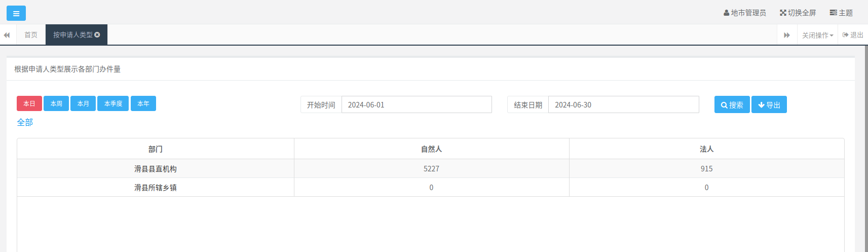The height and width of the screenshot is (252, 868).
Task: Close the 按申请人类型 tab
Action: coord(97,35)
